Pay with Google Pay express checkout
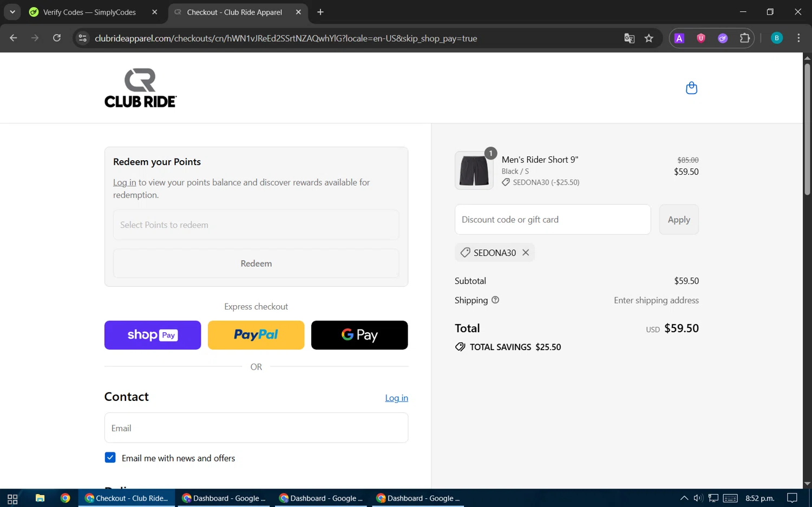Viewport: 812px width, 507px height. click(359, 335)
